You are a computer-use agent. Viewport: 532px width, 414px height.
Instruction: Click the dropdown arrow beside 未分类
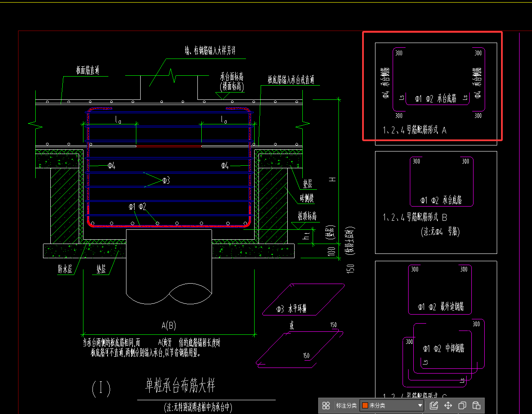click(x=420, y=405)
